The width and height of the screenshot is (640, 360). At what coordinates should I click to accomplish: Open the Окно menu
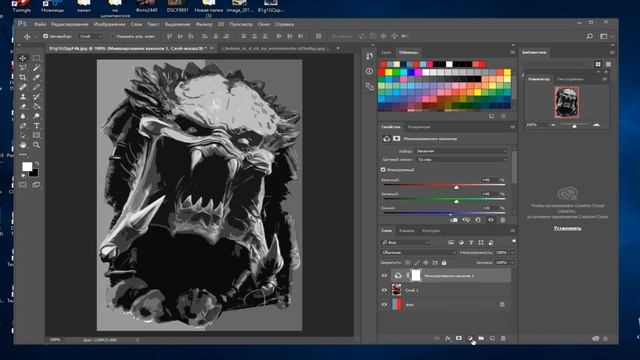click(x=264, y=24)
